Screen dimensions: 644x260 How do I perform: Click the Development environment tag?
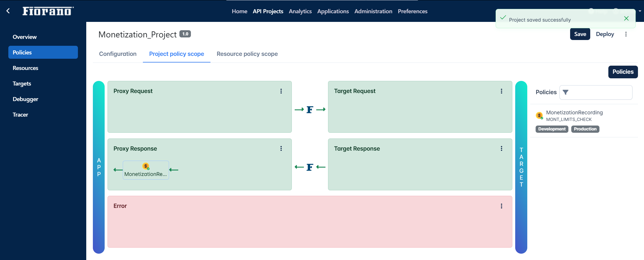click(552, 129)
